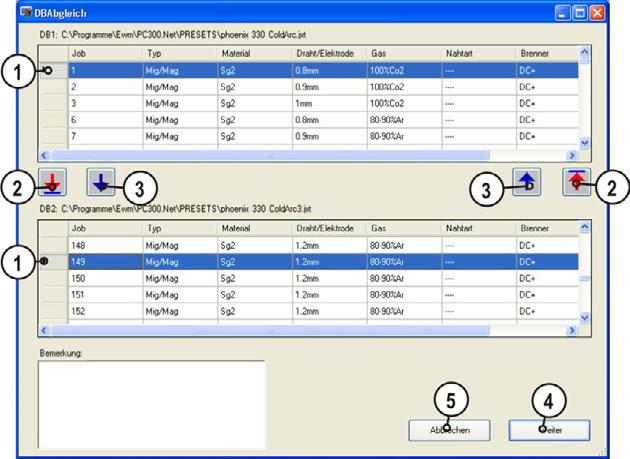
Task: Click the red up-arrow overwrite button
Action: 577,182
